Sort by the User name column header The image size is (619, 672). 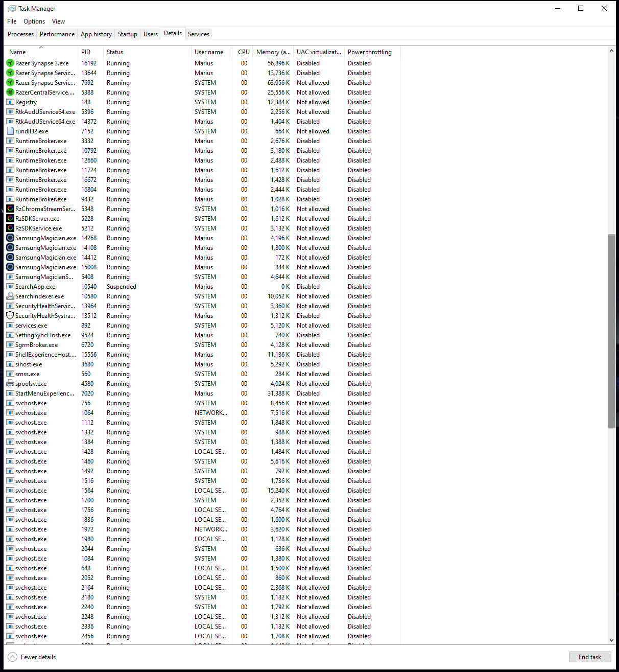tap(211, 52)
